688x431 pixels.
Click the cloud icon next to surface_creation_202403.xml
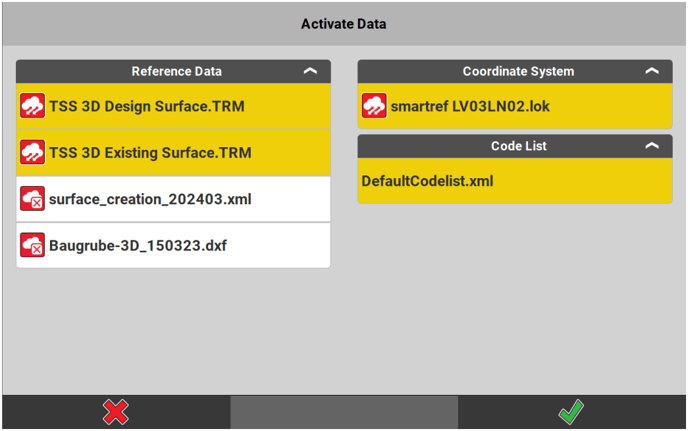[33, 199]
